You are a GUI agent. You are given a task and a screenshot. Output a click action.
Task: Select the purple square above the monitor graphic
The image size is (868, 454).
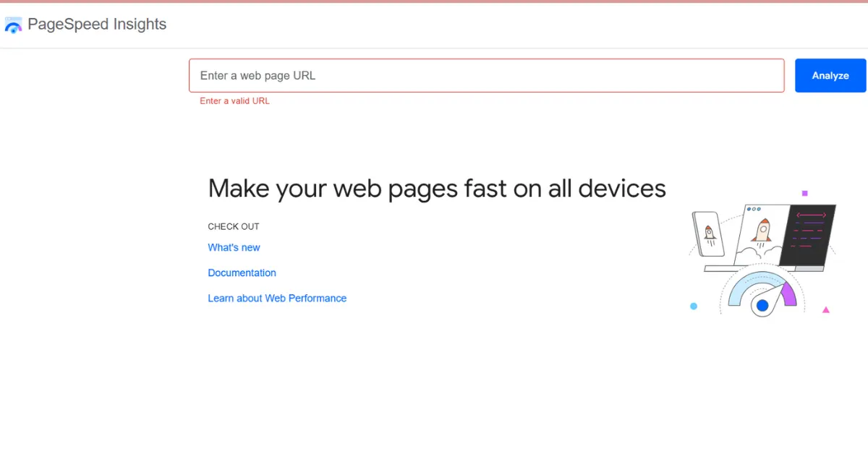point(804,193)
